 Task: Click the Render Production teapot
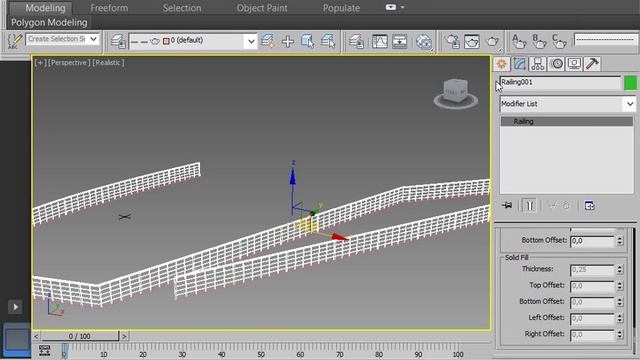pos(493,41)
